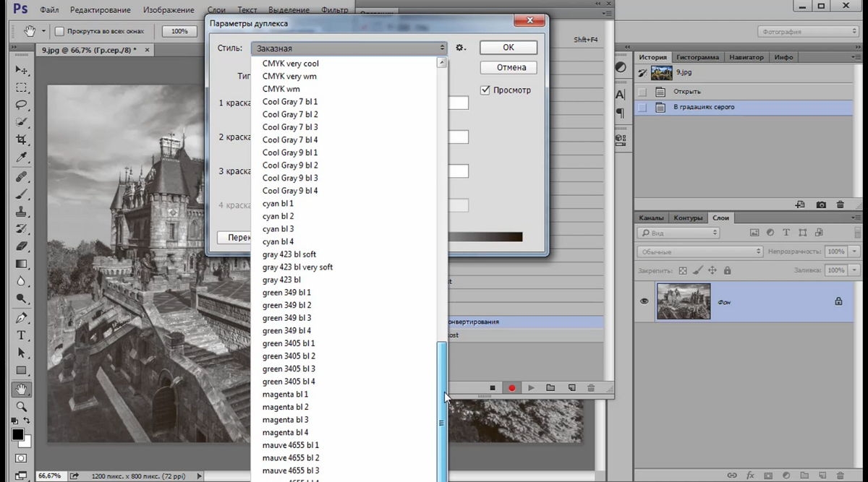Toggle history brush source for В градациях серого
868x482 pixels.
642,107
